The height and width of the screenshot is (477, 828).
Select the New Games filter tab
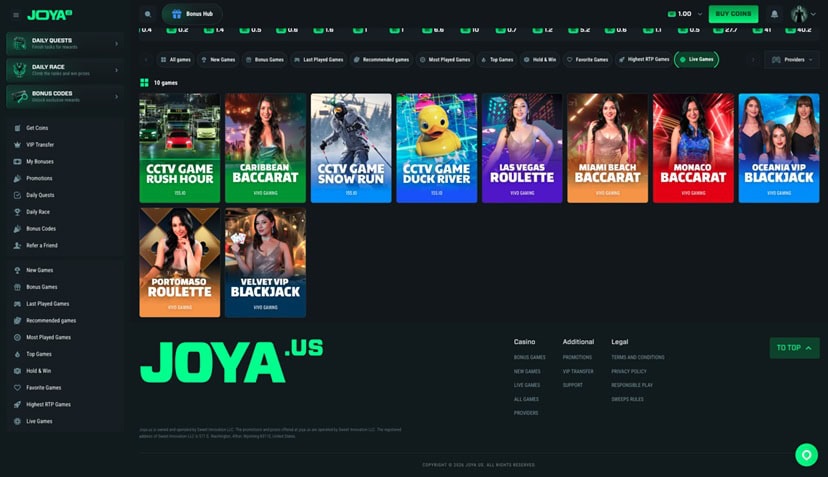pos(218,60)
